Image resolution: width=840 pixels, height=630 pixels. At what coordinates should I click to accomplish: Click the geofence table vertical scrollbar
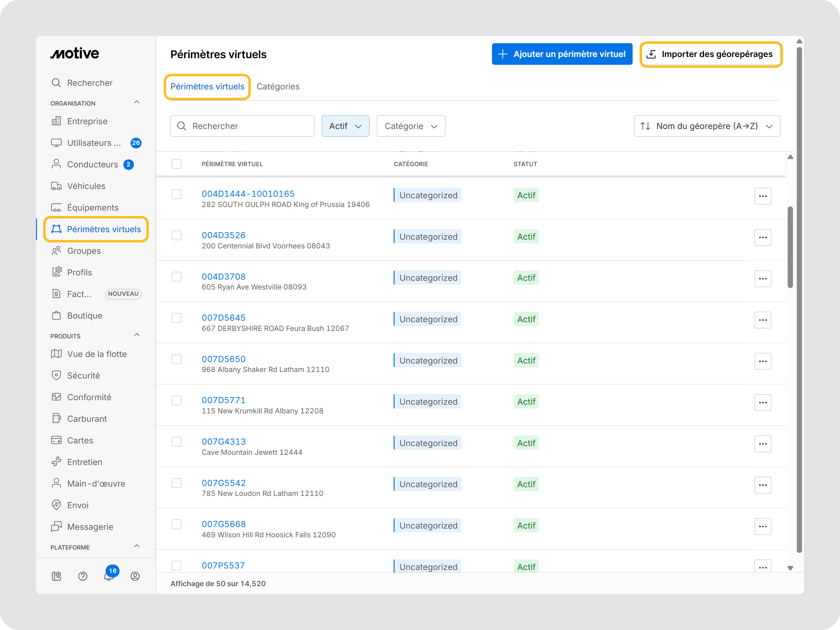(790, 247)
